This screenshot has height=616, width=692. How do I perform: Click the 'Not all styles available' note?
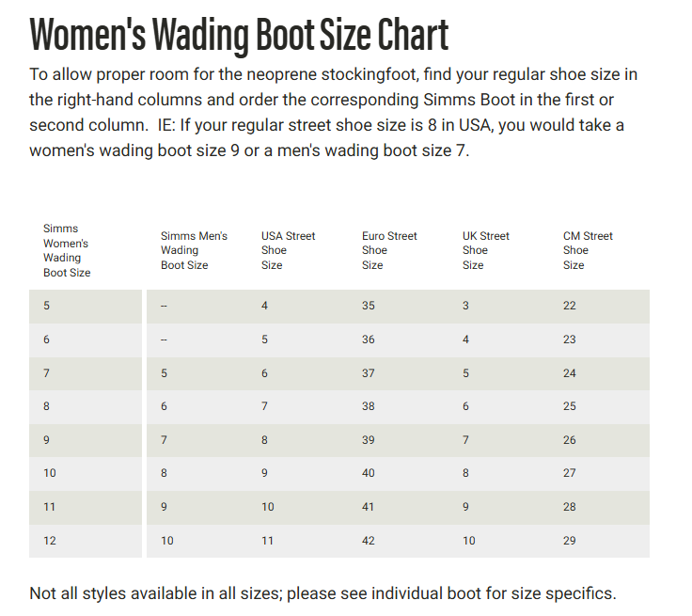(322, 593)
